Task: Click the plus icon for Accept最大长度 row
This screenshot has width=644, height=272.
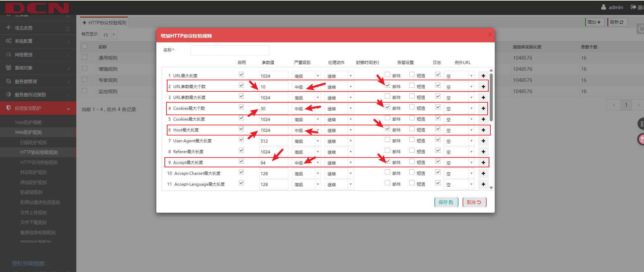Action: point(483,163)
